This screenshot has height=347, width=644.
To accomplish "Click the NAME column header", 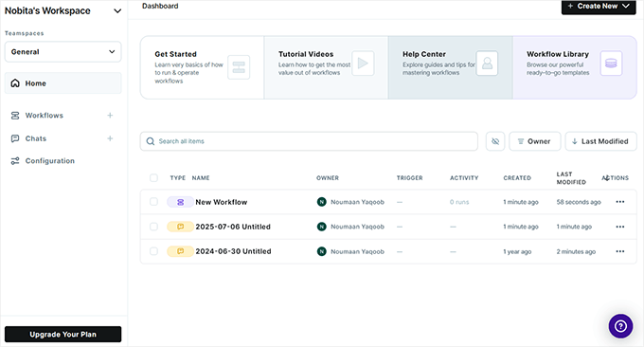I will [x=201, y=178].
